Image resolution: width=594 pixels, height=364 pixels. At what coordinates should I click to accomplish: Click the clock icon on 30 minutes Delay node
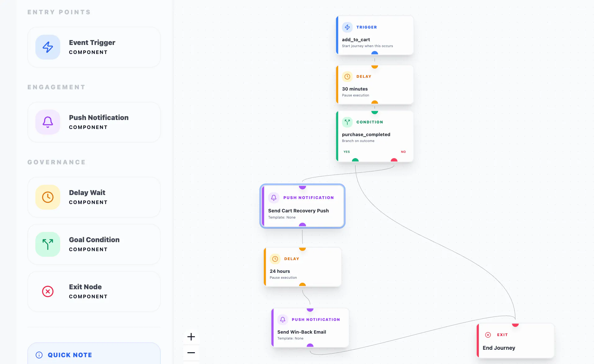click(347, 77)
